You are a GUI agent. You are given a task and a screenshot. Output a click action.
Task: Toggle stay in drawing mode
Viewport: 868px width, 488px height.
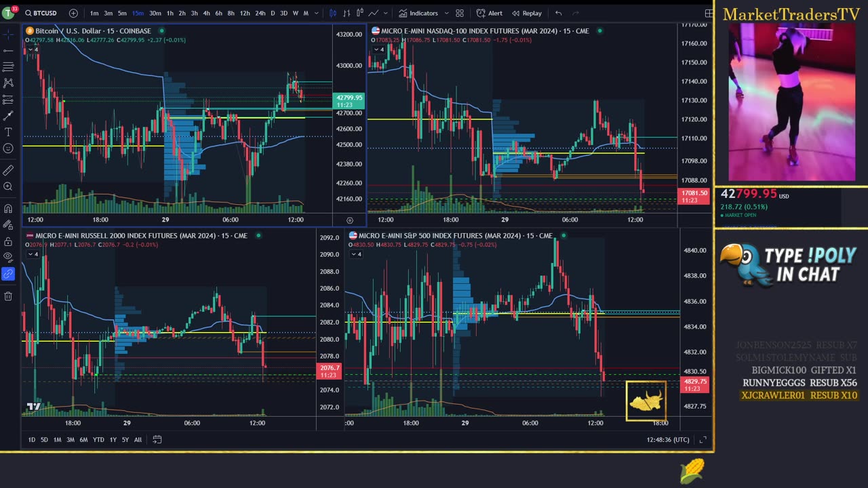tap(8, 225)
